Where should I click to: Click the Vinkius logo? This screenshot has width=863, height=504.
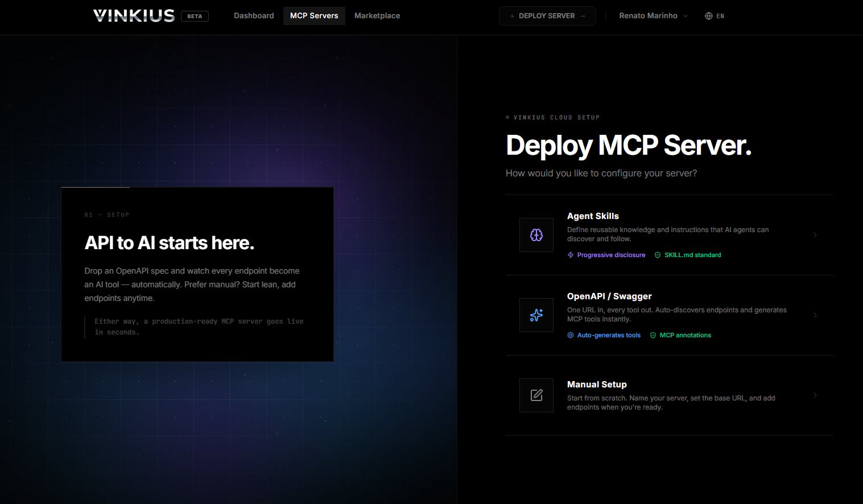[x=134, y=15]
